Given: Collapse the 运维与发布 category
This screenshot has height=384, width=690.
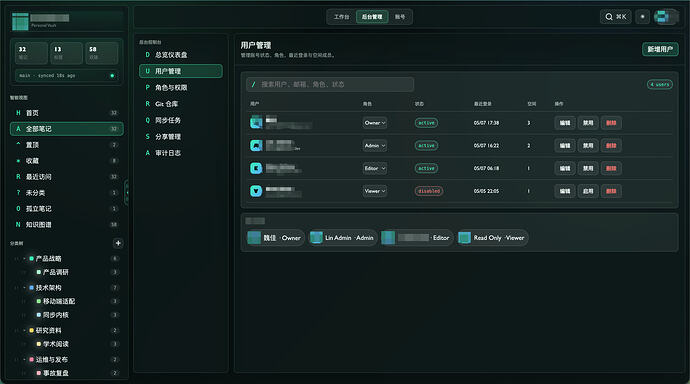Looking at the screenshot, I should [x=24, y=359].
